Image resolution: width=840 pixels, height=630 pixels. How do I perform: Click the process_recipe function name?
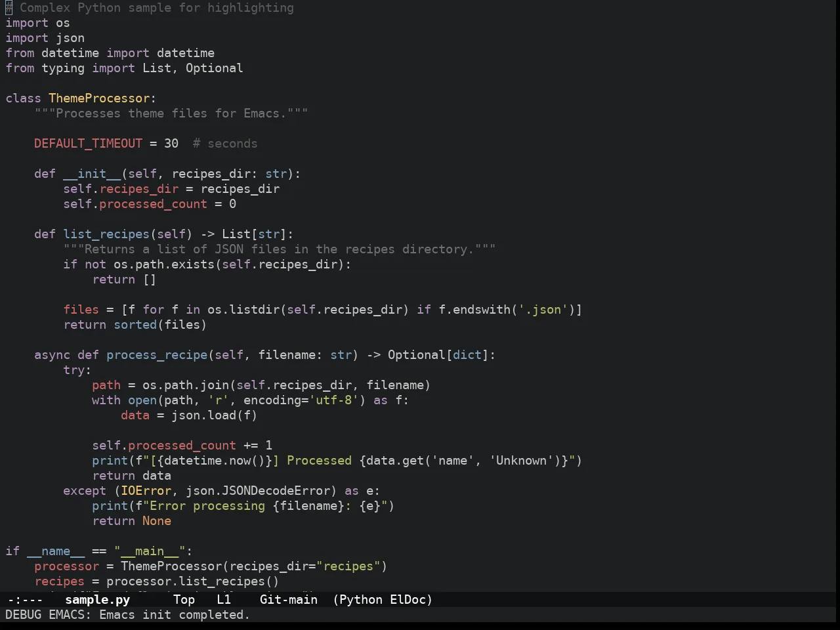pyautogui.click(x=157, y=355)
